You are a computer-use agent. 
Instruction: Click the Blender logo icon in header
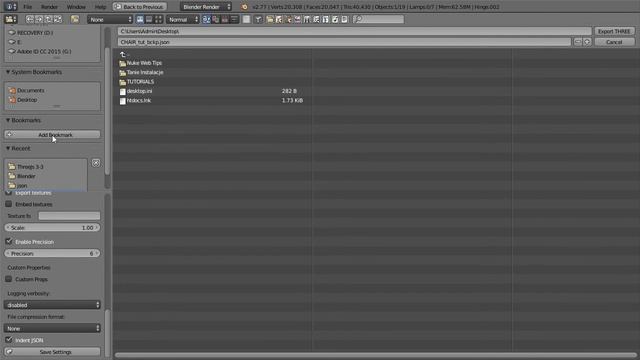pos(244,7)
